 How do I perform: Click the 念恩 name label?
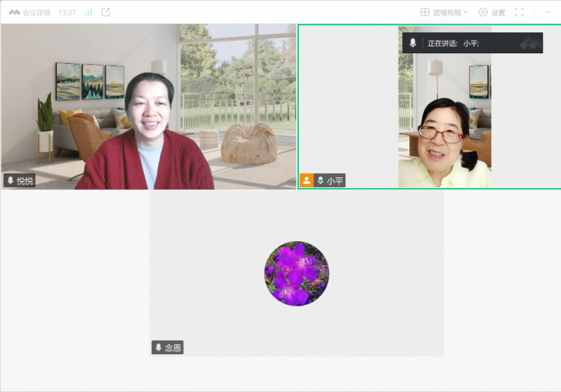click(x=173, y=348)
